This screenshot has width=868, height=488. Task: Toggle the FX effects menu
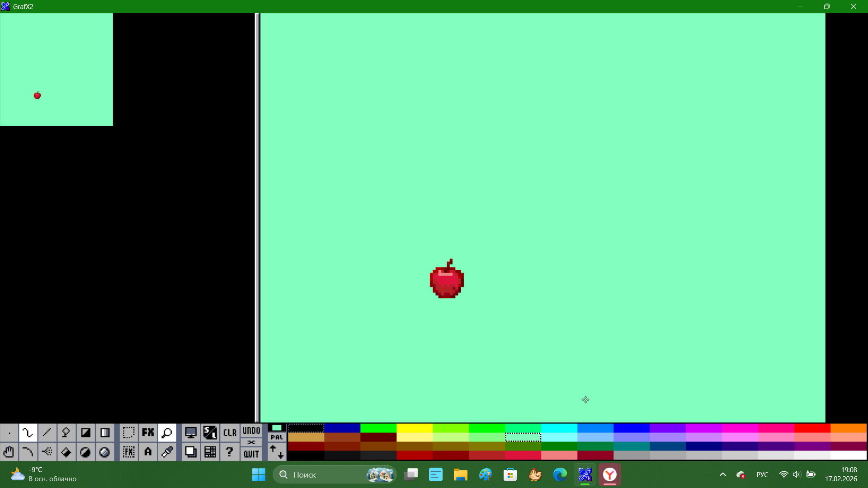pyautogui.click(x=148, y=433)
